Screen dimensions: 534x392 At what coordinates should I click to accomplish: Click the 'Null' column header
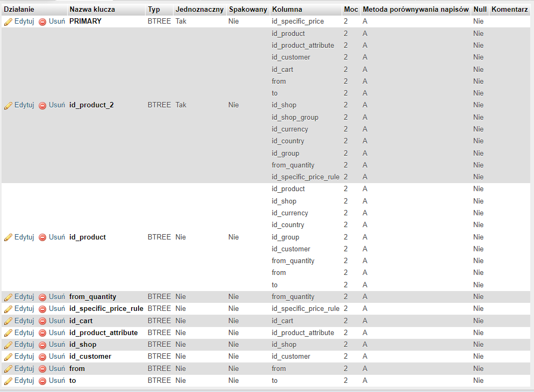(x=480, y=10)
